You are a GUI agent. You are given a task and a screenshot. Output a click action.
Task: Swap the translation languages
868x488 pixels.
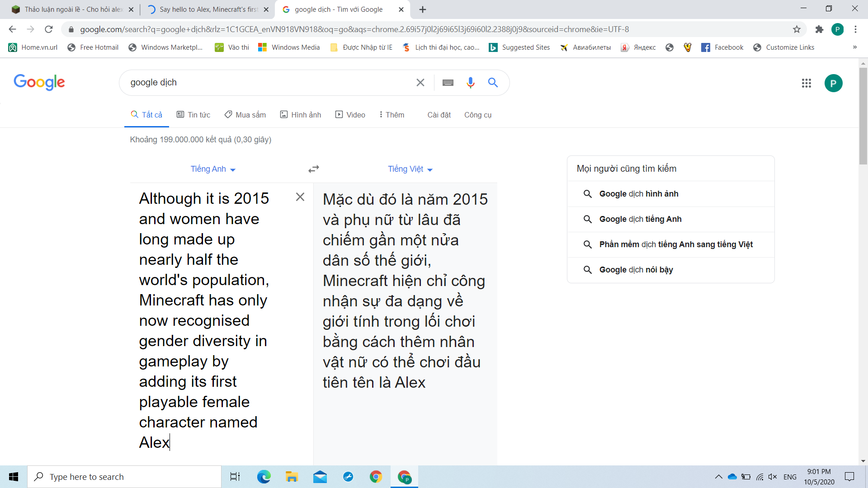[x=313, y=169]
